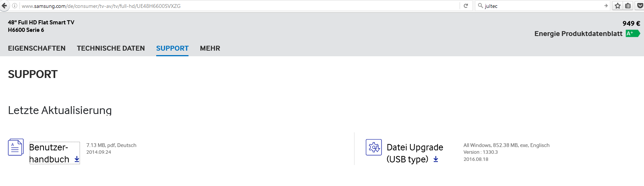Open the EIGENSCHAFTEN tab

(37, 48)
